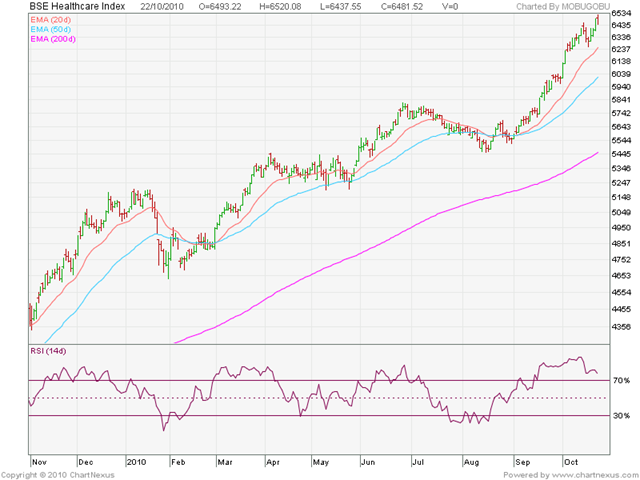Click the Dec month axis label
This screenshot has height=480, width=640.
[x=86, y=462]
